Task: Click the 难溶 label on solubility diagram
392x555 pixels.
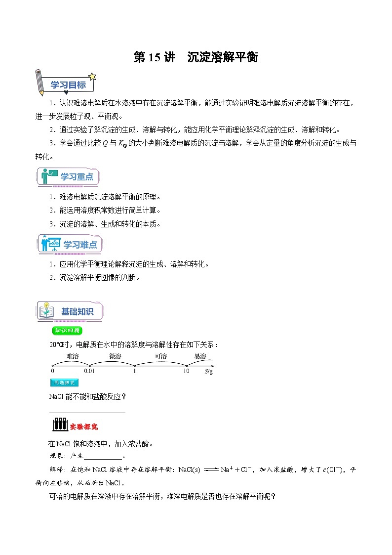Action: 73,356
